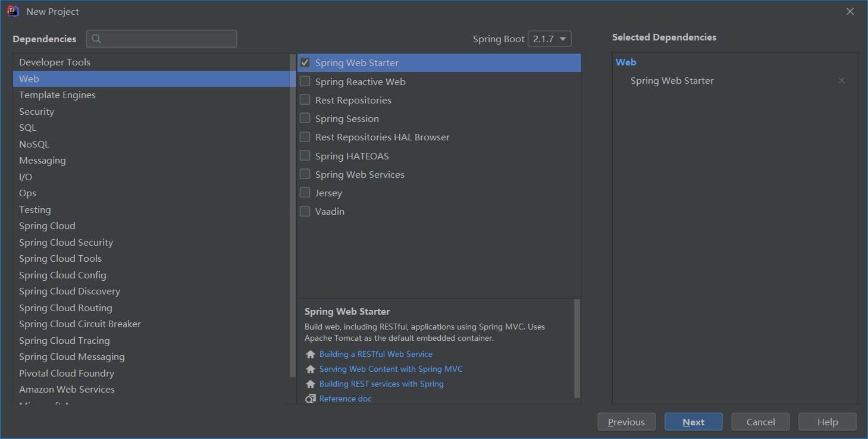Open the Serving Web Content with Spring MVC link
This screenshot has height=439, width=868.
pos(391,369)
